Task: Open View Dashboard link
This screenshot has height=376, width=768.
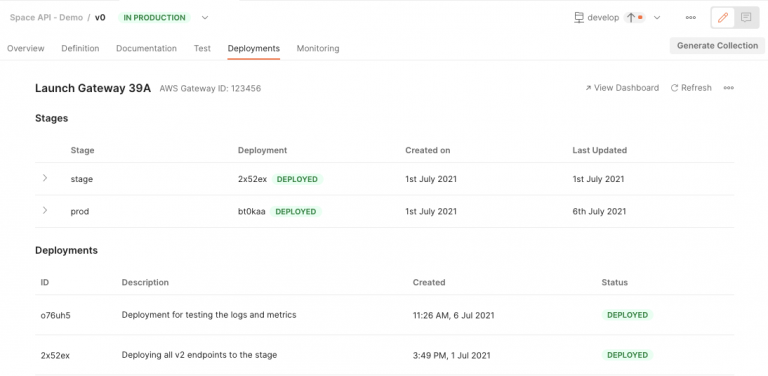Action: click(622, 88)
